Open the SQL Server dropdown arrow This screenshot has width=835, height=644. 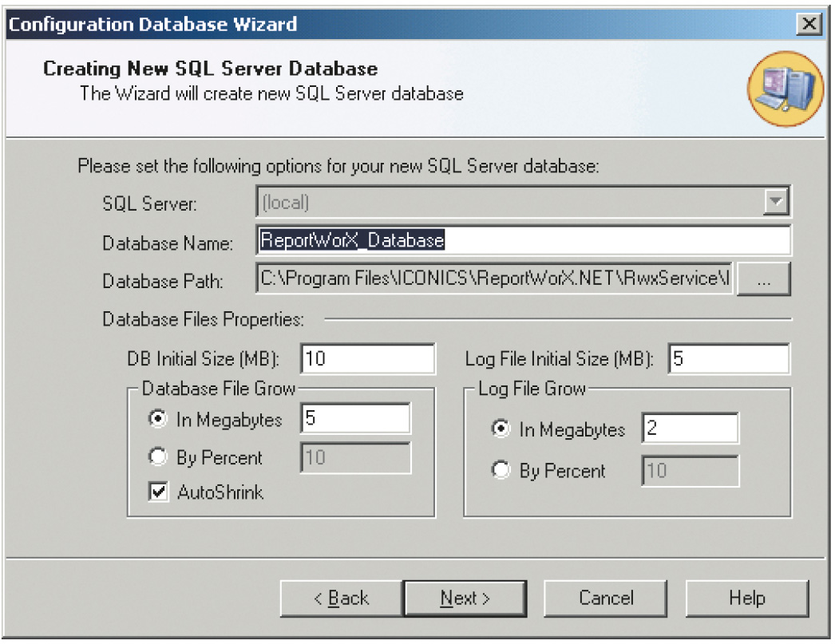pos(775,202)
